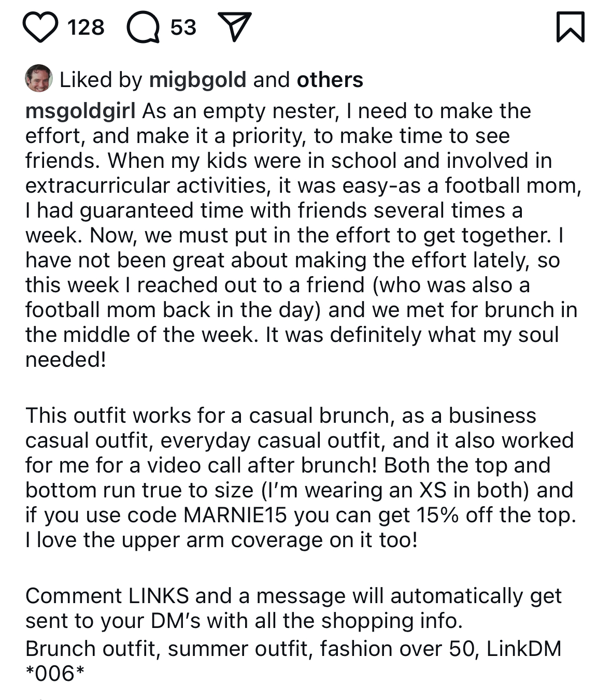Go to msgoldgirl's profile from the caption
Viewport: 611px width, 700px height.
pyautogui.click(x=80, y=111)
